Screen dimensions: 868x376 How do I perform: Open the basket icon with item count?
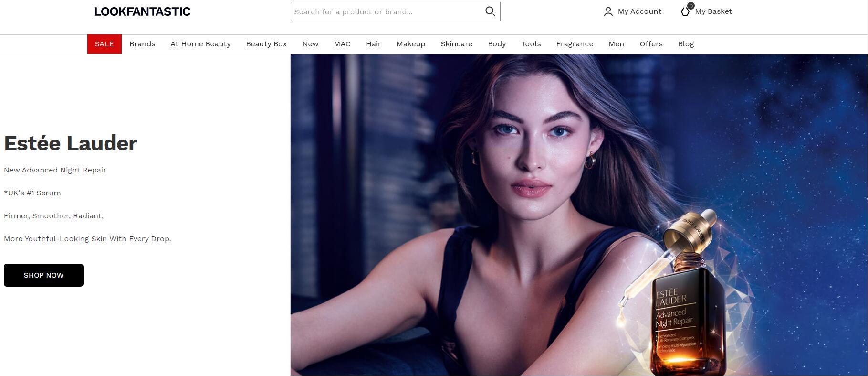(686, 11)
